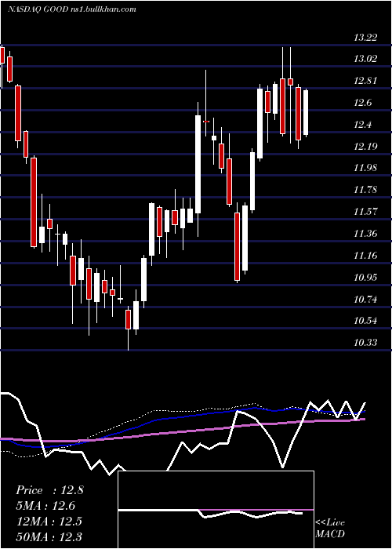Click the <<Live MACD label
392x549 pixels.
click(x=330, y=528)
